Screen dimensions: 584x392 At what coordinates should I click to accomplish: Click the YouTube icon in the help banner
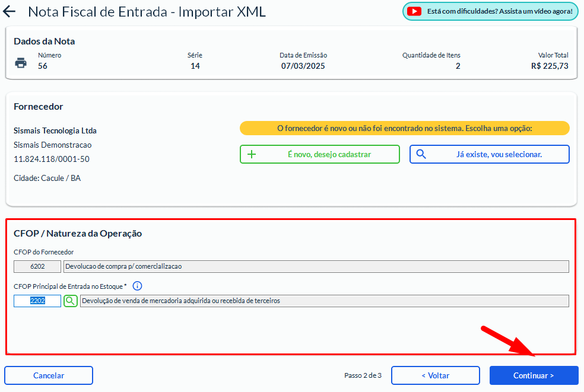pos(414,11)
